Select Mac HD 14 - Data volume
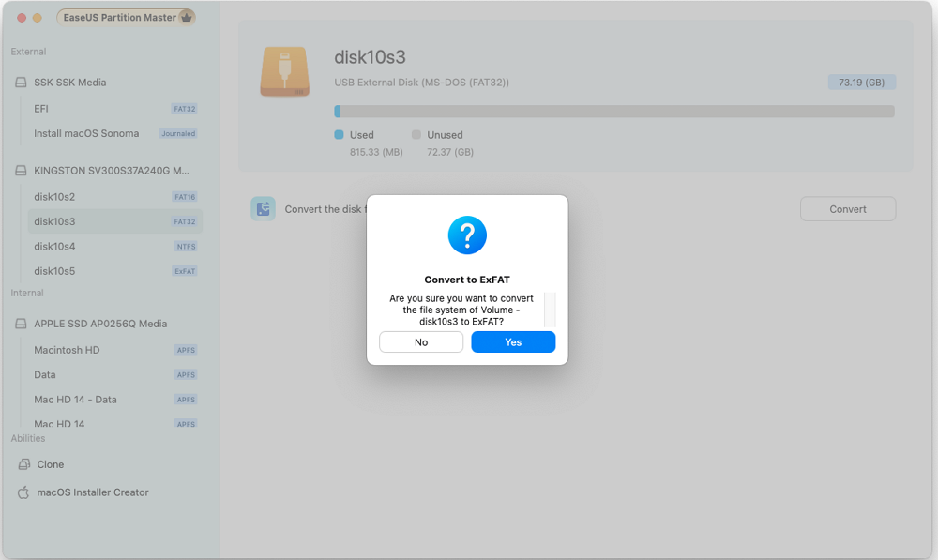 click(114, 400)
